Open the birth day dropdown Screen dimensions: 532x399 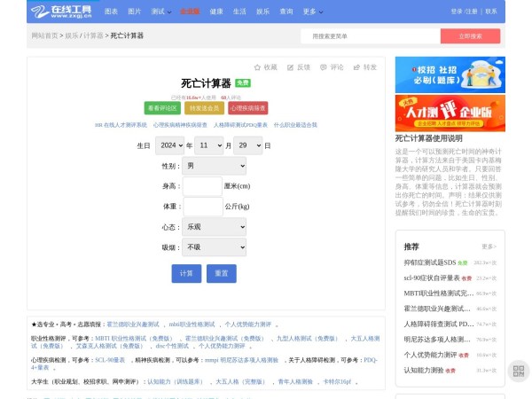(x=247, y=145)
